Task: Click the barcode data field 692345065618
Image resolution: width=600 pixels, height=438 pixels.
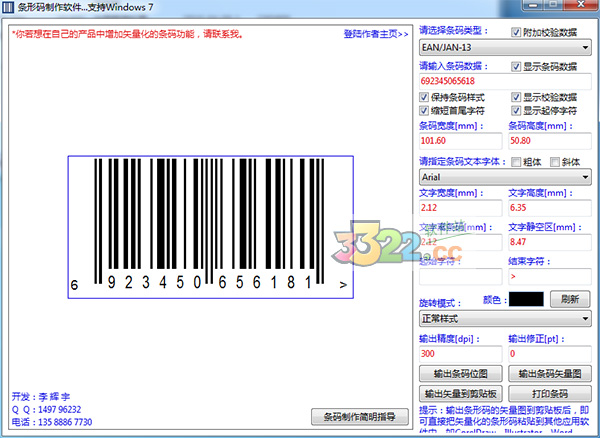Action: coord(505,81)
